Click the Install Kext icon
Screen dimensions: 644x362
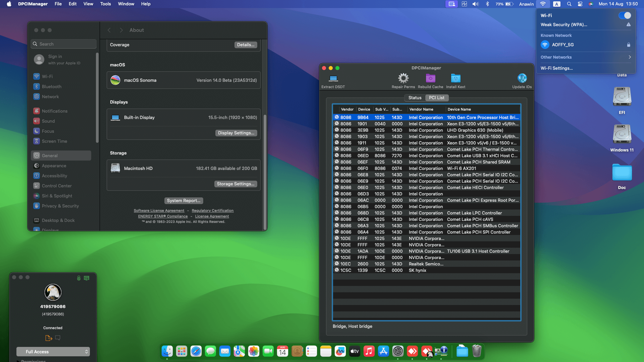(455, 79)
